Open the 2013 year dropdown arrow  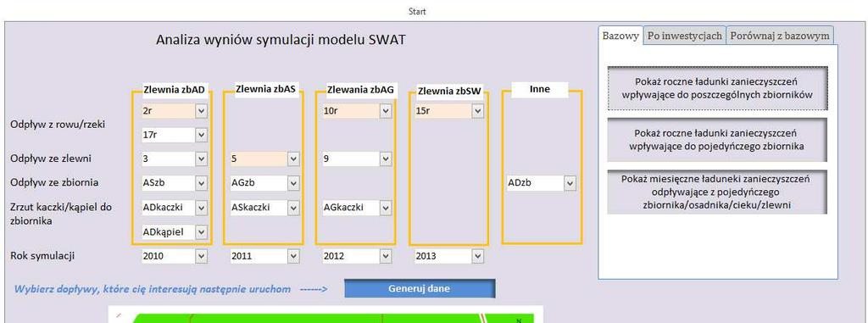[478, 256]
